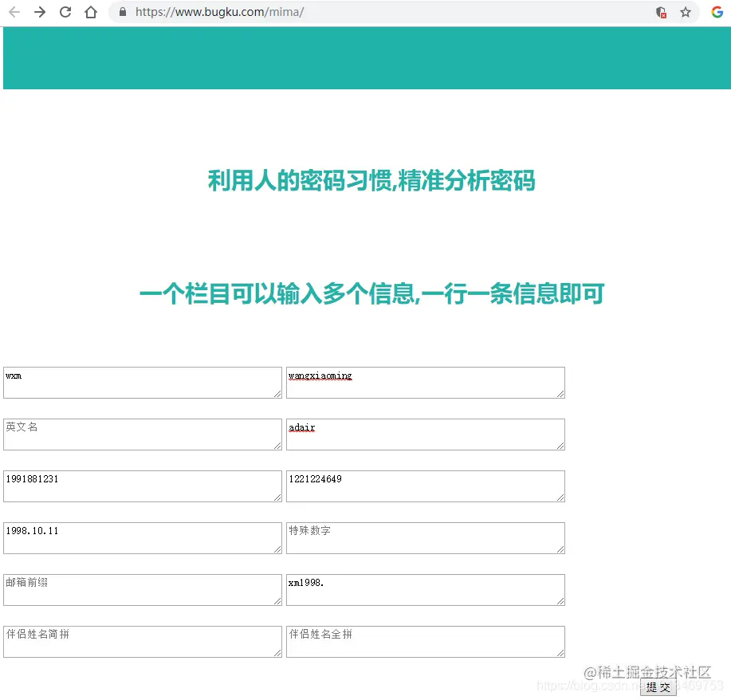Select the field containing wxm
The image size is (731, 700).
(x=143, y=383)
